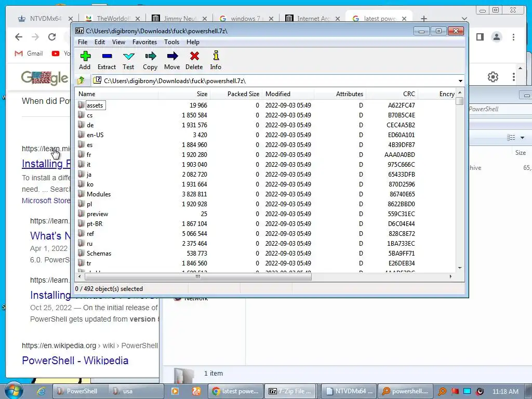Image resolution: width=532 pixels, height=399 pixels.
Task: Open the Gmail bookmark
Action: click(x=29, y=54)
